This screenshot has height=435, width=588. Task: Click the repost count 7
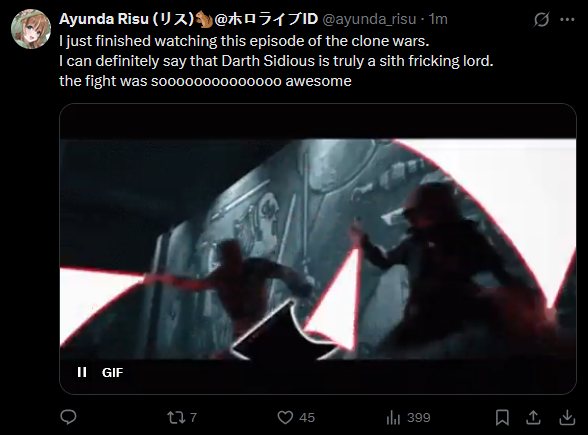click(193, 417)
